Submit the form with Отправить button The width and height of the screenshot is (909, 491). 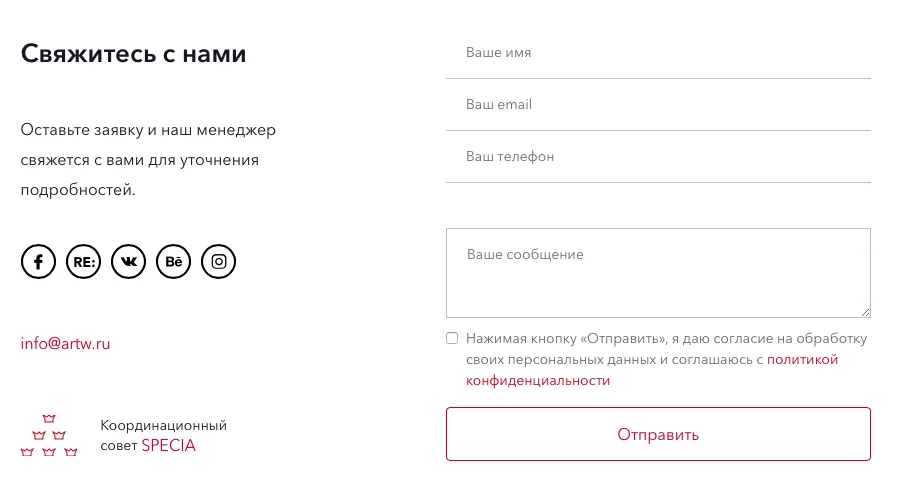click(659, 434)
